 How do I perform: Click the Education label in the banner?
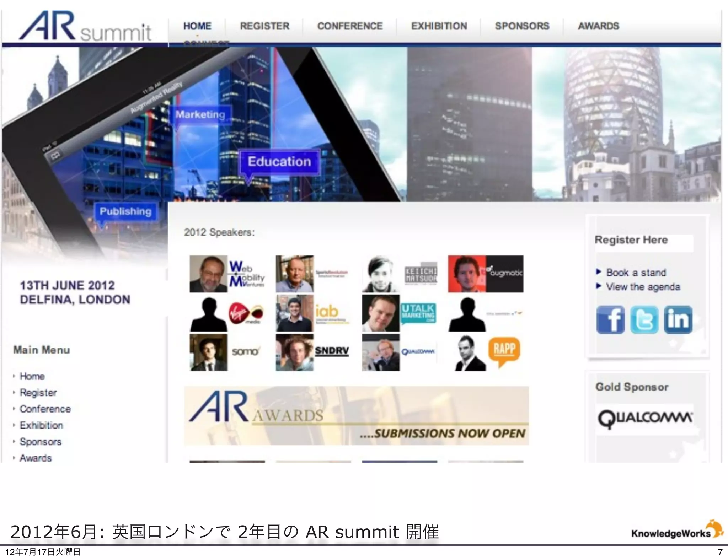click(x=279, y=162)
